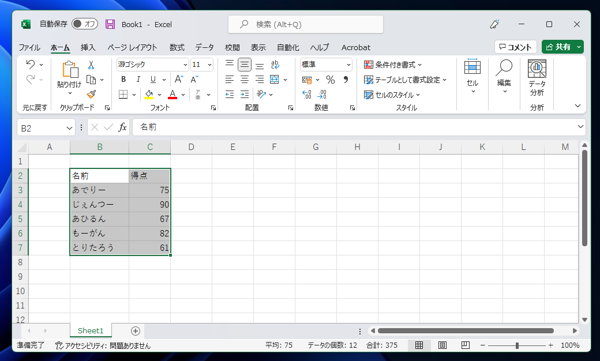The height and width of the screenshot is (361, 600).
Task: Open number format 標準 dropdown
Action: (348, 65)
